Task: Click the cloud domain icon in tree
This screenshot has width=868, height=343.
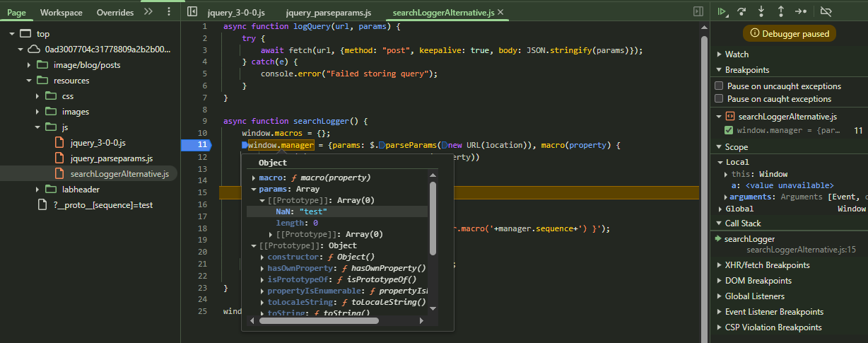Action: pyautogui.click(x=34, y=50)
